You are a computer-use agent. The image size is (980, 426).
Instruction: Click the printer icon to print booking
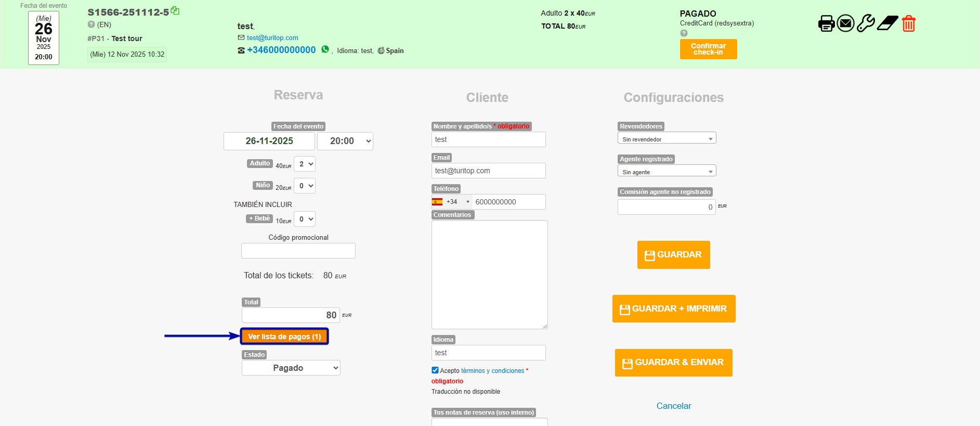tap(826, 23)
